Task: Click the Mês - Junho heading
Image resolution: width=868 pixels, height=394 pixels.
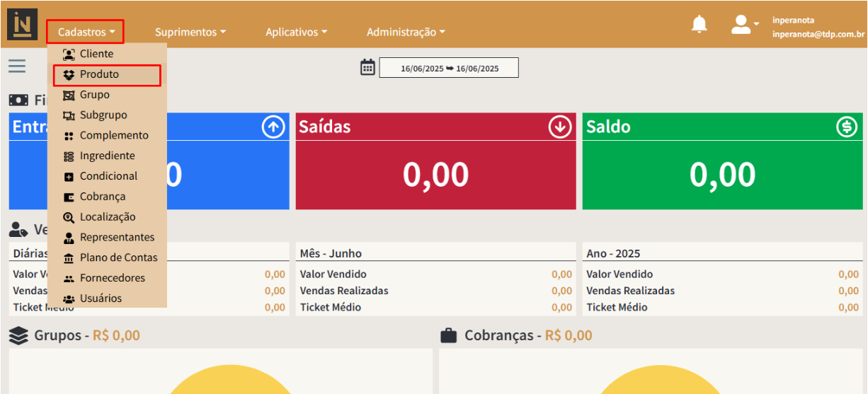Action: [x=331, y=253]
